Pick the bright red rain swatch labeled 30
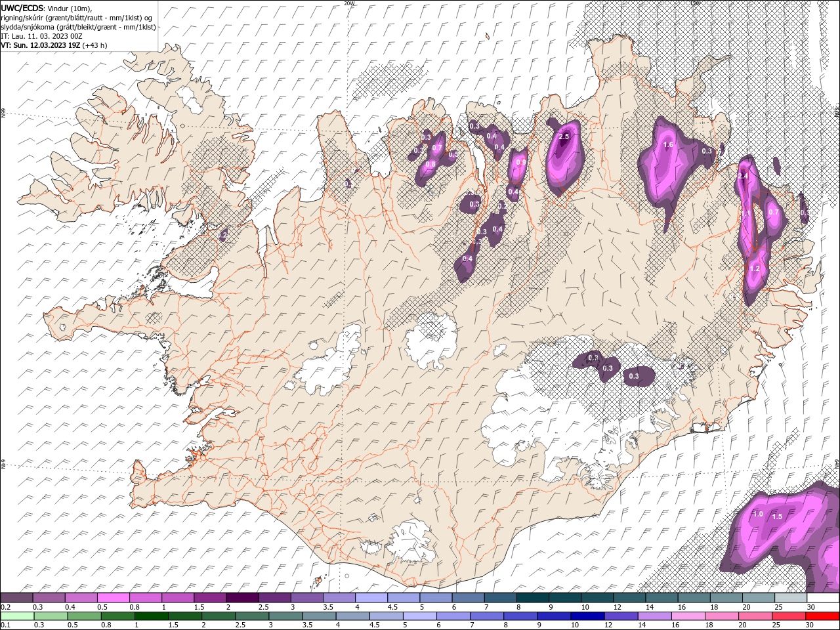 (823, 616)
